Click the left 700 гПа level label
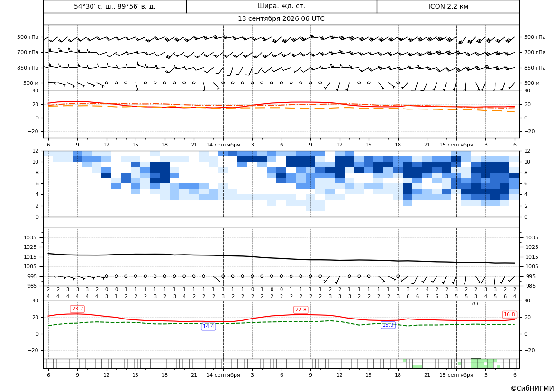 coord(28,52)
